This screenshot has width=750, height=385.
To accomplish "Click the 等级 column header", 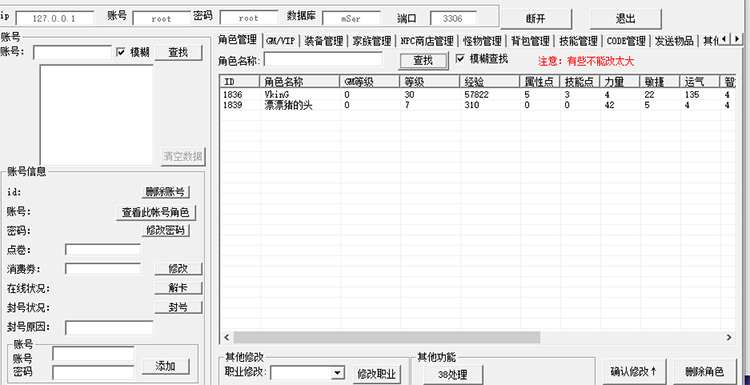I will (430, 82).
